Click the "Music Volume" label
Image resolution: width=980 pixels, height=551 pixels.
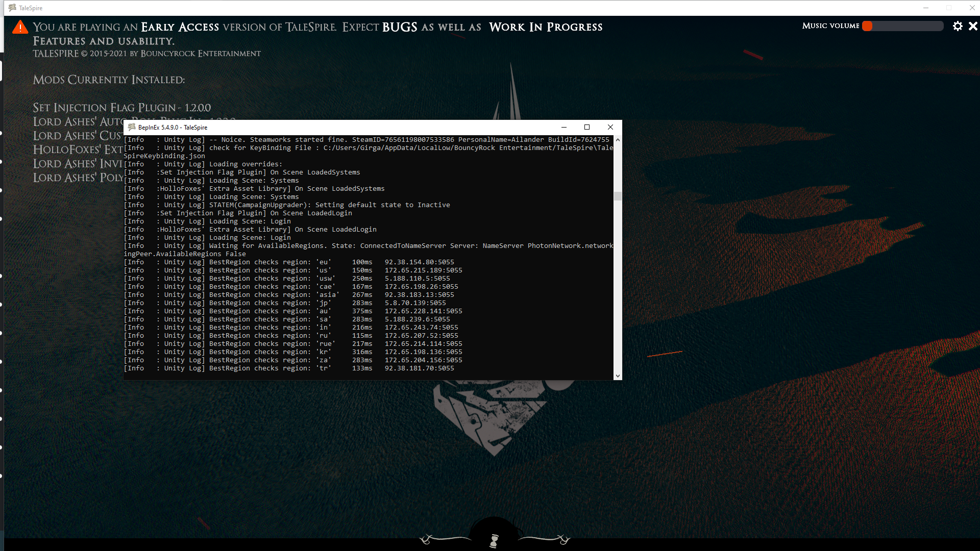(830, 26)
